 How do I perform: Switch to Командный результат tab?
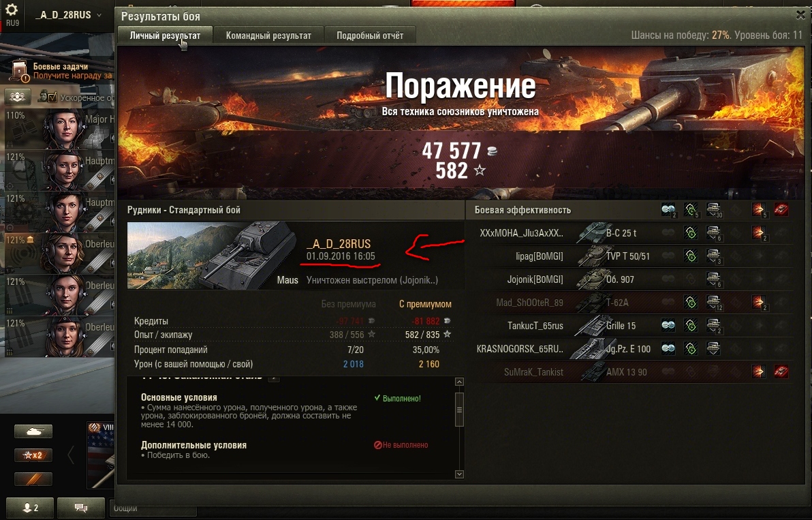coord(268,35)
